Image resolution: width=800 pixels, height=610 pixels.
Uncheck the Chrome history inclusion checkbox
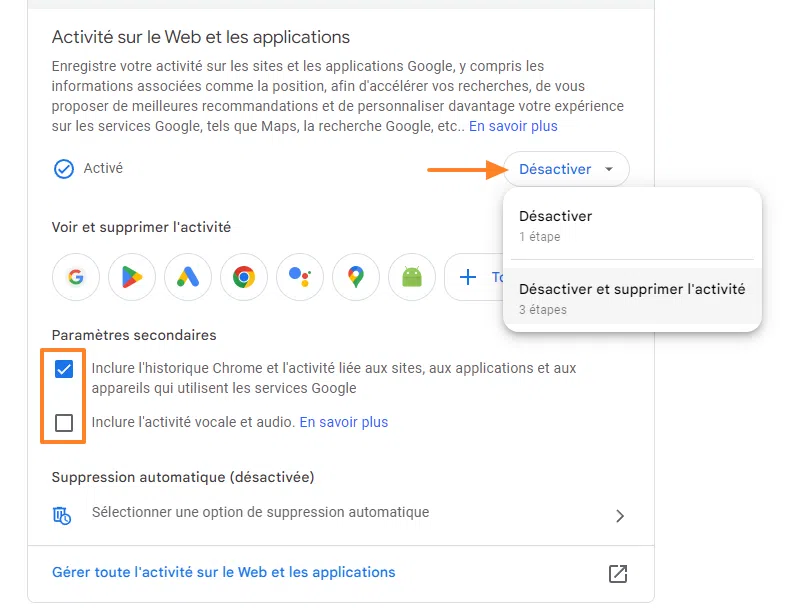[64, 369]
